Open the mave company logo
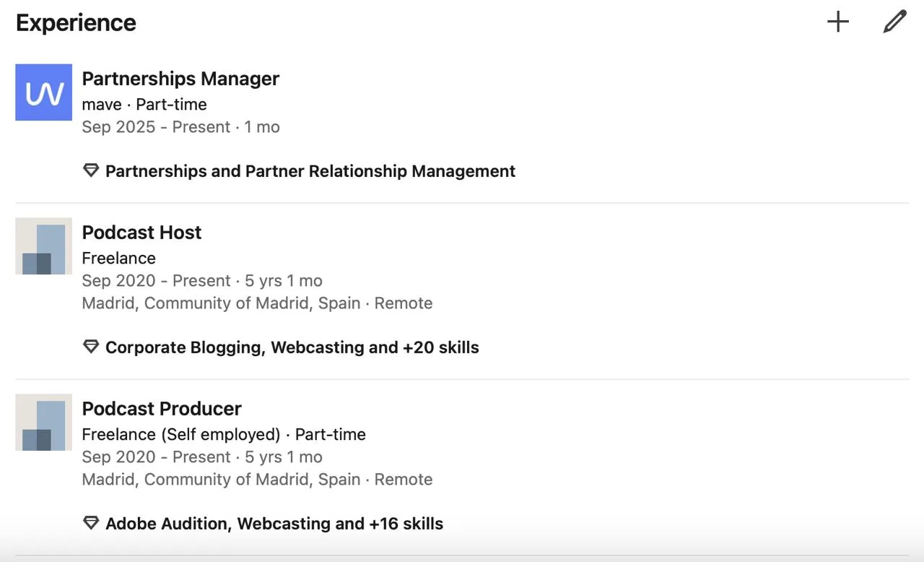924x562 pixels. click(x=44, y=92)
